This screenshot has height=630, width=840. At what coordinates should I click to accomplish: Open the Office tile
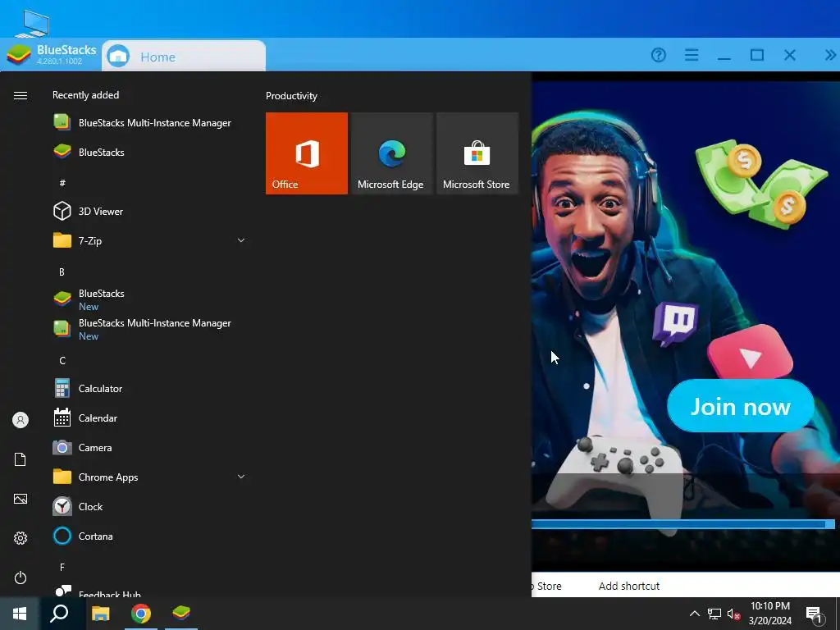pyautogui.click(x=307, y=153)
